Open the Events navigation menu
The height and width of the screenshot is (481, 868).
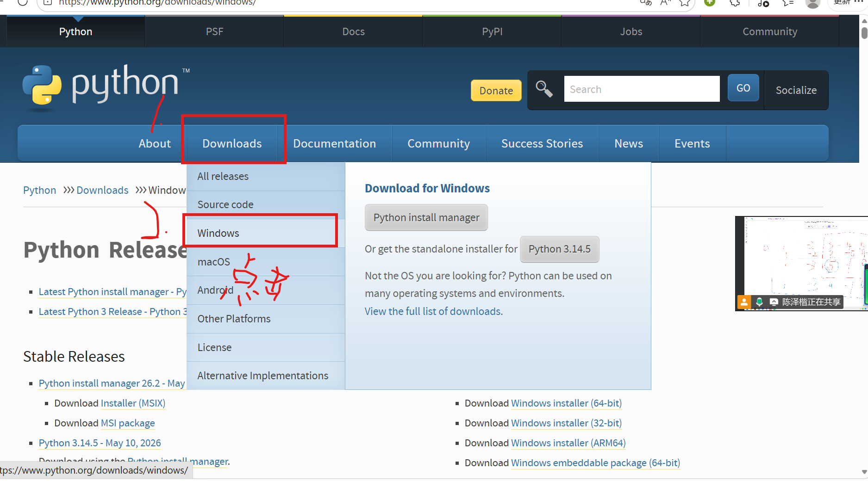pyautogui.click(x=692, y=143)
